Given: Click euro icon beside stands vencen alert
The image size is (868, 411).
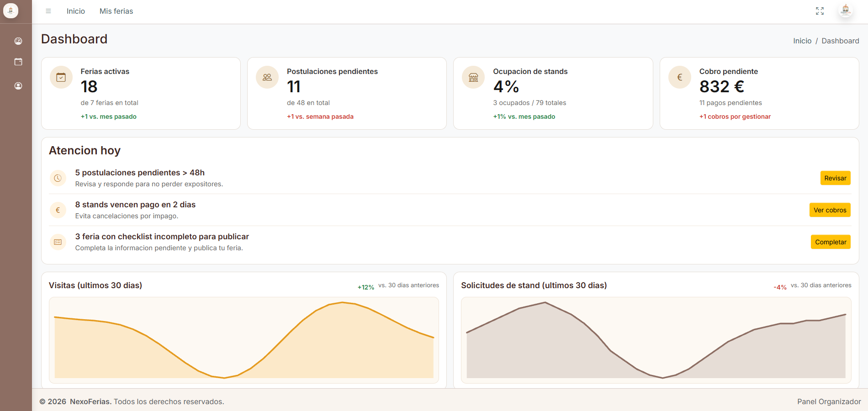Looking at the screenshot, I should click(x=58, y=210).
